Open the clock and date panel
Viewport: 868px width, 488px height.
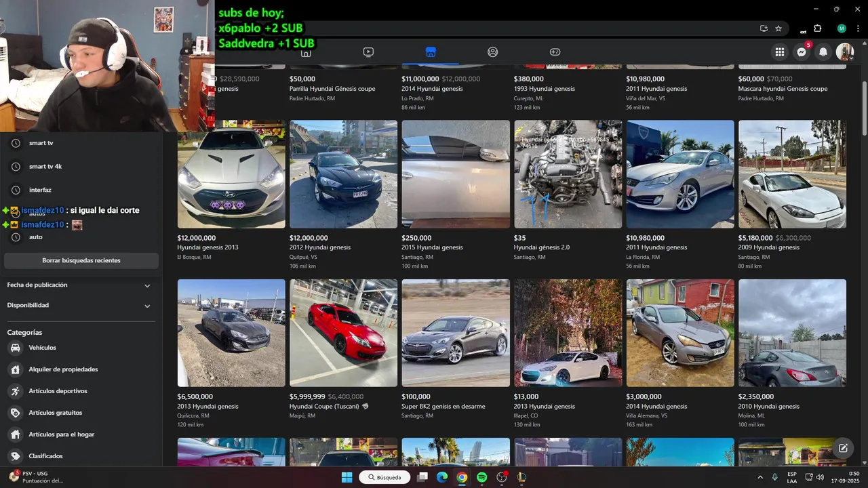(x=846, y=477)
